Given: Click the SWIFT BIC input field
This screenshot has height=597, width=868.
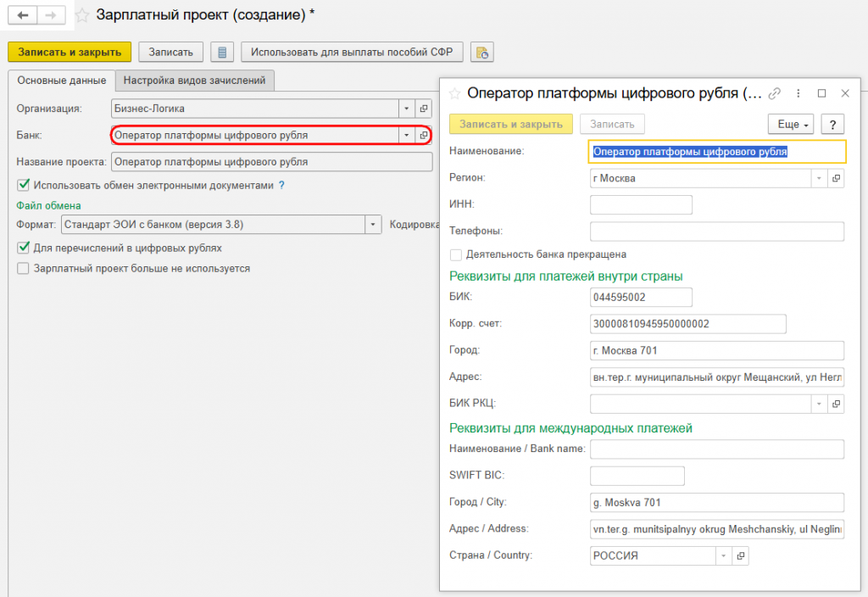Looking at the screenshot, I should coord(637,476).
